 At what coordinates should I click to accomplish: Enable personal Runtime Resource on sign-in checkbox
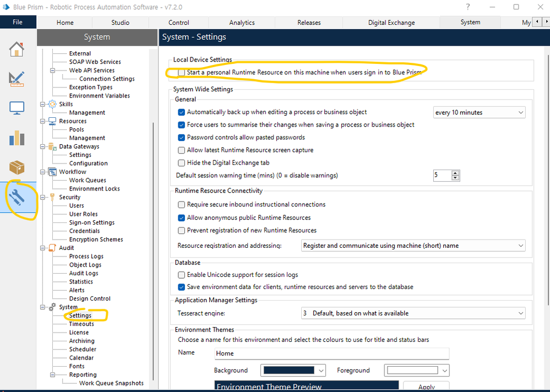click(182, 73)
